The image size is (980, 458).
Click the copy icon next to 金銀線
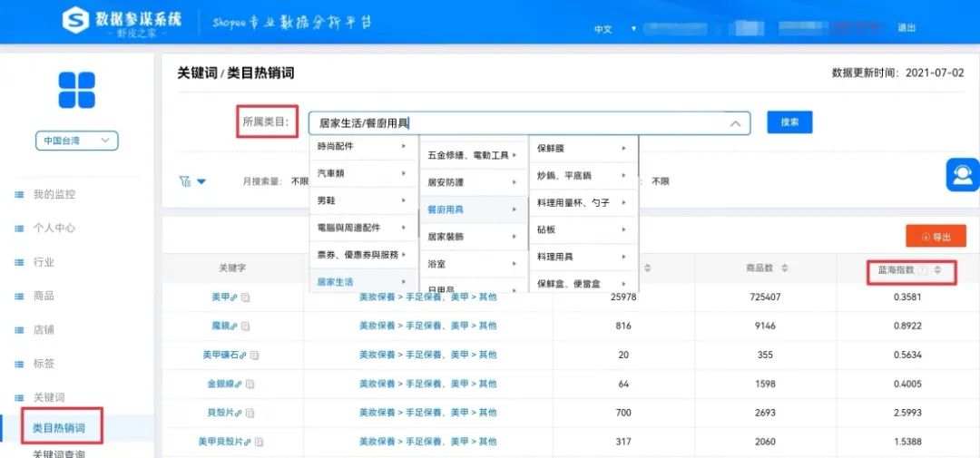point(250,384)
